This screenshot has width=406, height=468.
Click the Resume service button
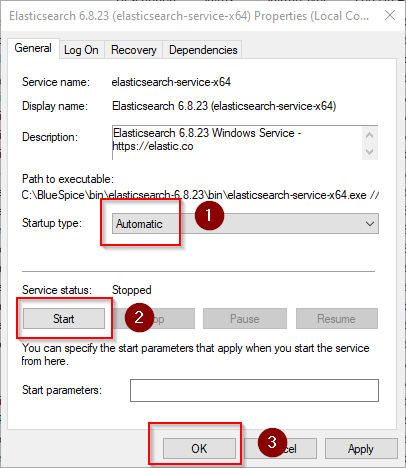[337, 319]
